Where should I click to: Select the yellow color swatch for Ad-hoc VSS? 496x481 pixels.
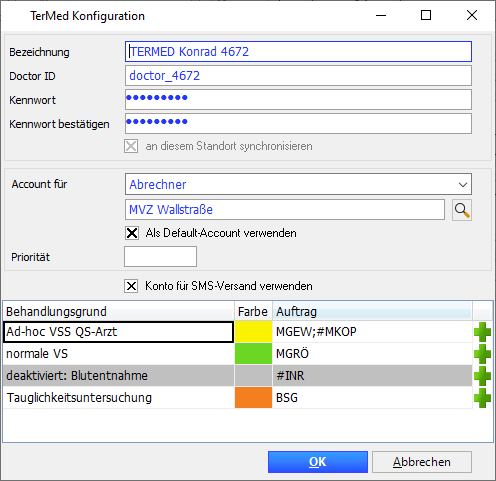click(253, 332)
